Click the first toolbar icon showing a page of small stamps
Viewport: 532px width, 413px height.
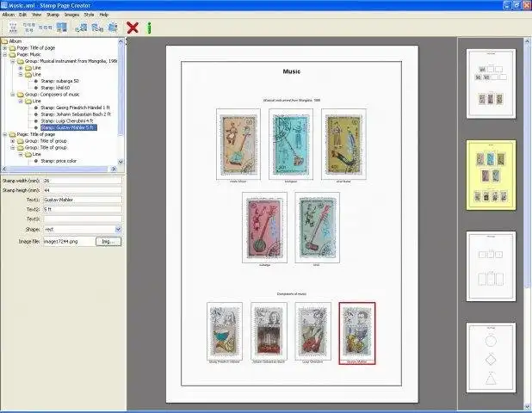13,28
